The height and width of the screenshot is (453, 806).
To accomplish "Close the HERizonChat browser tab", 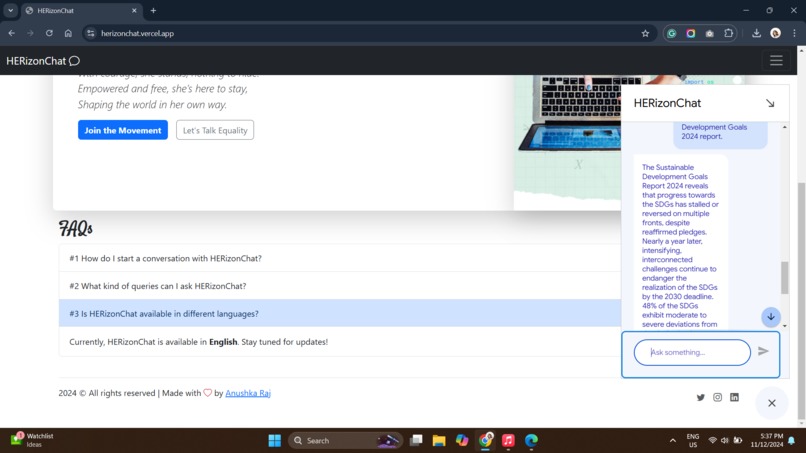I will pos(134,10).
